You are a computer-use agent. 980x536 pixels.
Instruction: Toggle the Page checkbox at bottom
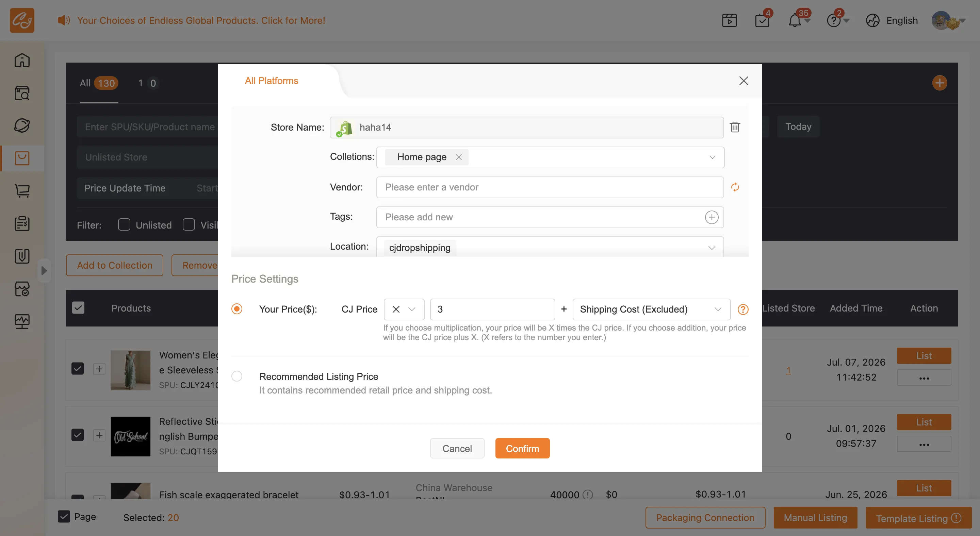click(x=64, y=516)
